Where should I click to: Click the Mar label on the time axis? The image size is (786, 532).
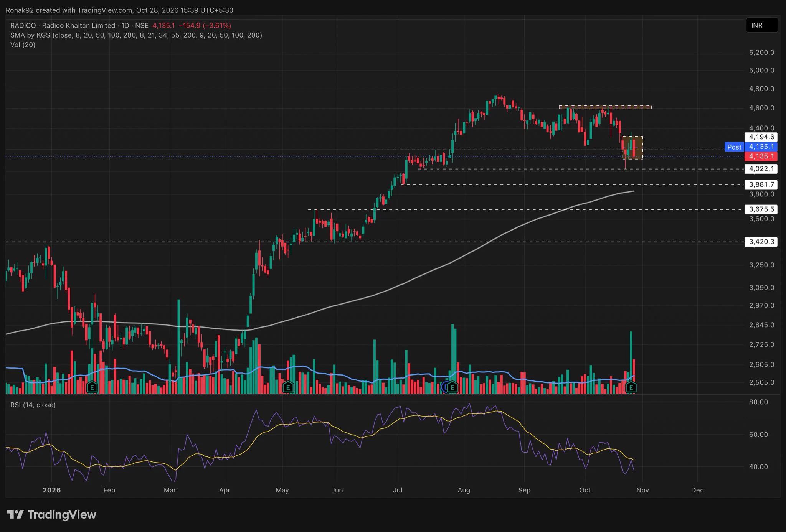(170, 490)
